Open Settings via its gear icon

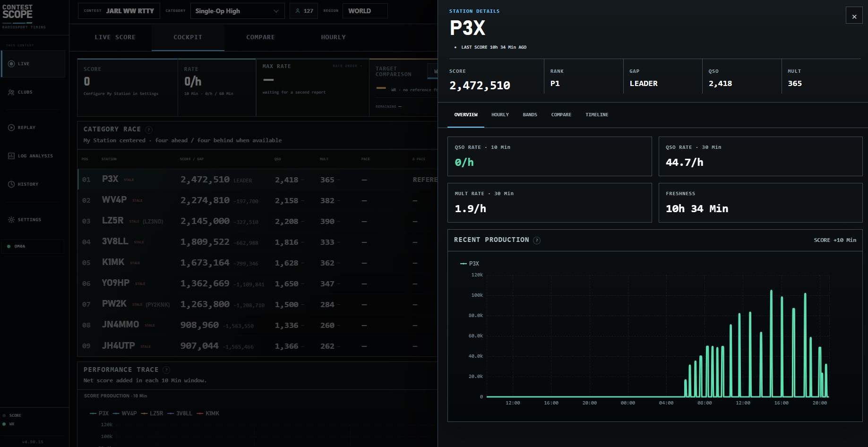click(11, 220)
